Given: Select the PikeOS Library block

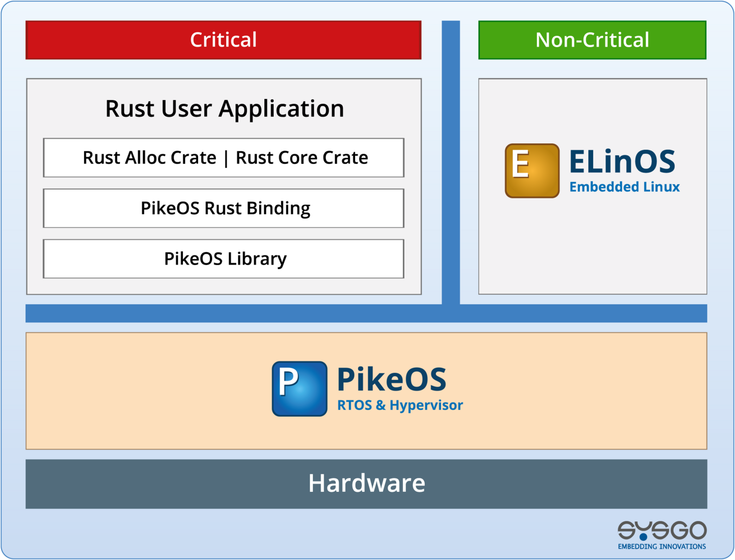Looking at the screenshot, I should tap(223, 258).
